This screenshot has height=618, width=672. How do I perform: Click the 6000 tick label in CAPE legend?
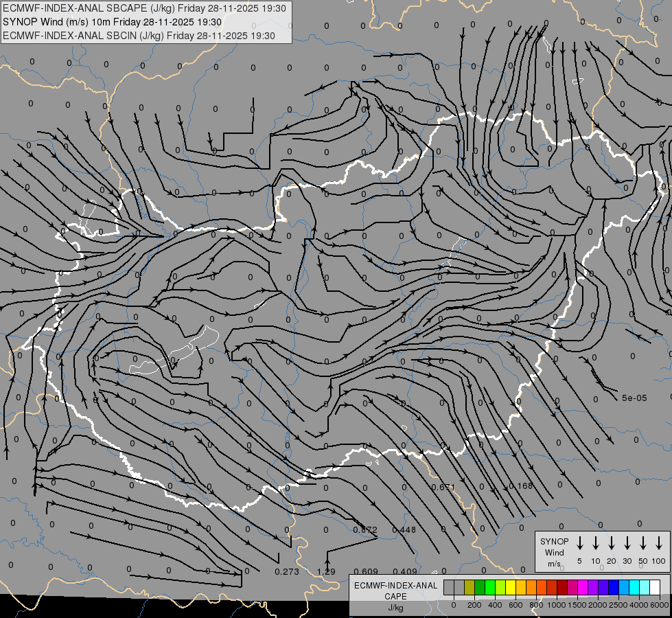[x=660, y=605]
